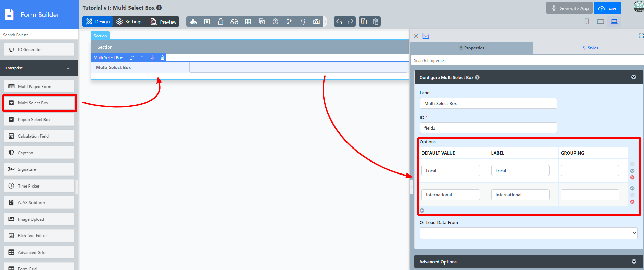Image resolution: width=644 pixels, height=270 pixels.
Task: Expand the Advanced Options section
Action: pos(634,261)
